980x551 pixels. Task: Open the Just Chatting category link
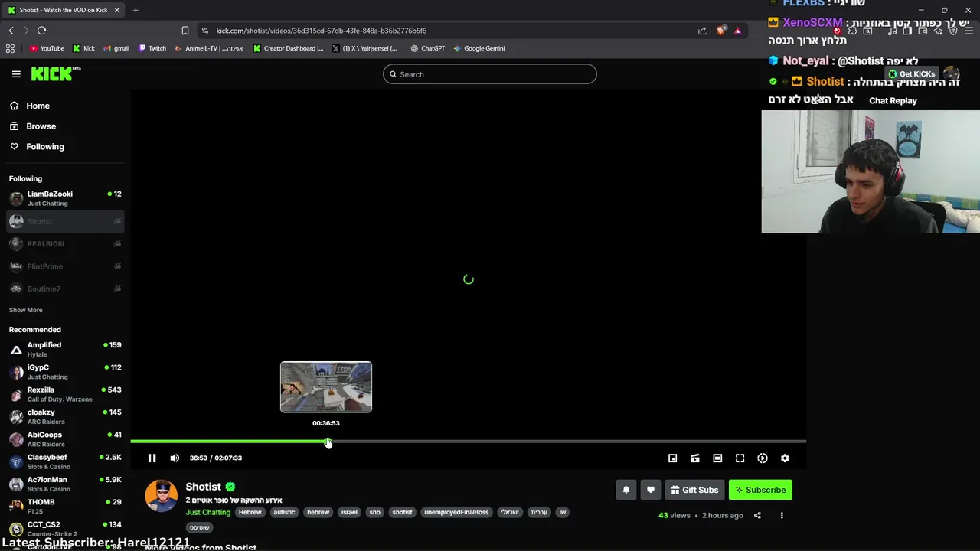(207, 512)
